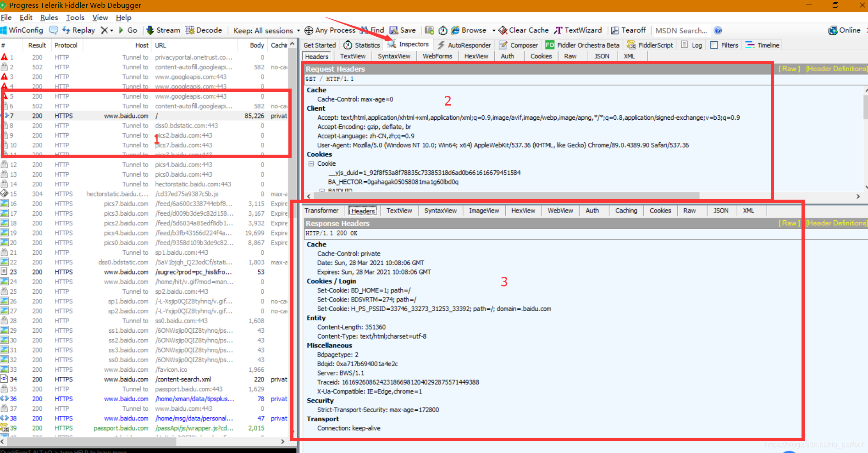The width and height of the screenshot is (868, 453).
Task: Select the request HexView tab
Action: click(x=476, y=56)
